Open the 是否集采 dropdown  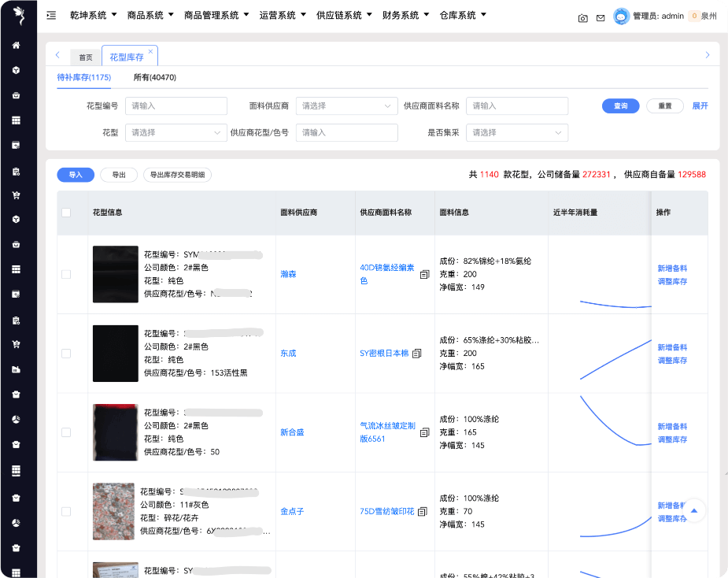pos(516,133)
